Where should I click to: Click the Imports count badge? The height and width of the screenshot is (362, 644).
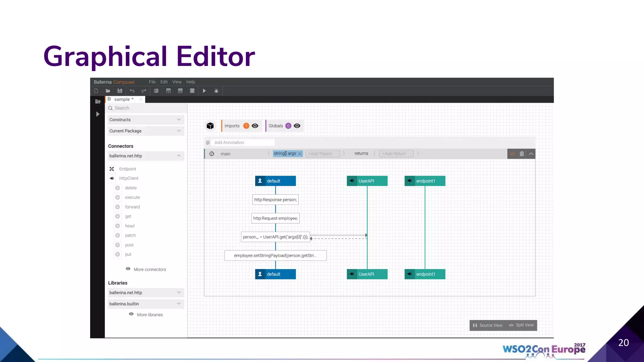pyautogui.click(x=246, y=126)
